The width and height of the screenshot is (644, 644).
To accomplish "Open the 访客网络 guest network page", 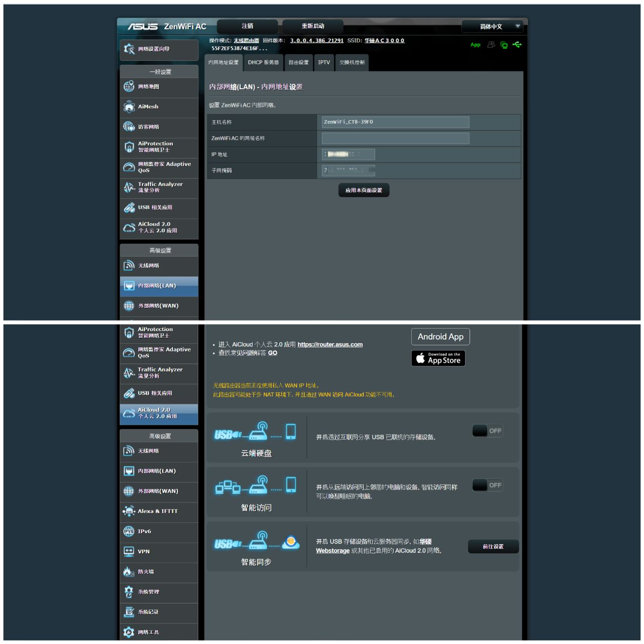I will (159, 127).
